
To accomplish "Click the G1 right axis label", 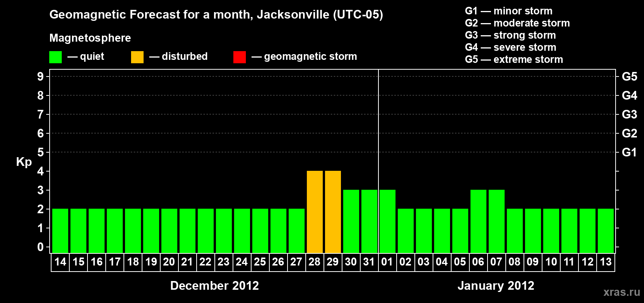I will click(x=629, y=152).
